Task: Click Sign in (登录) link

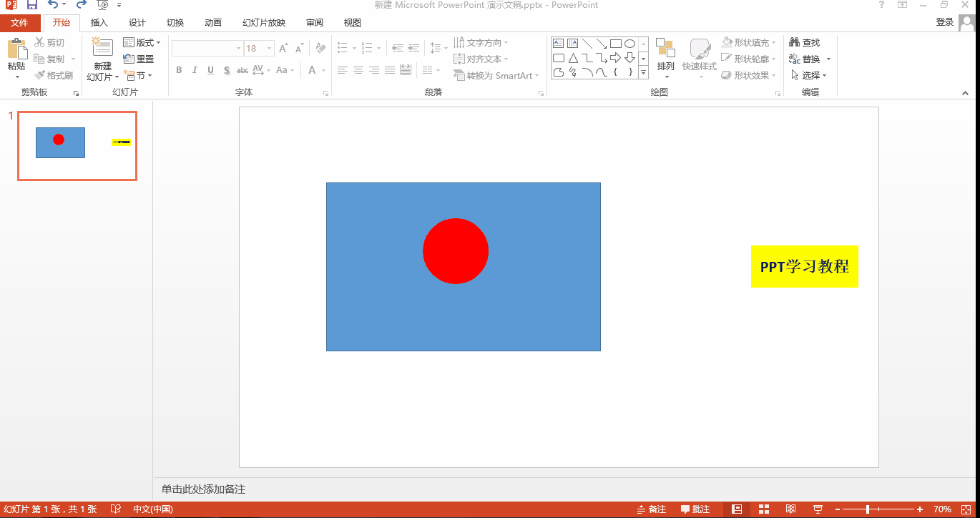Action: [944, 22]
